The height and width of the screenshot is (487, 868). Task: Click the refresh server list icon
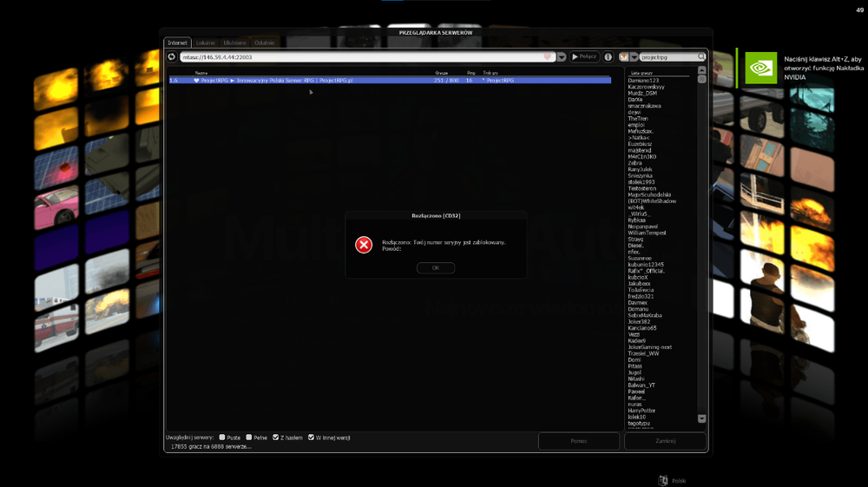[x=172, y=57]
